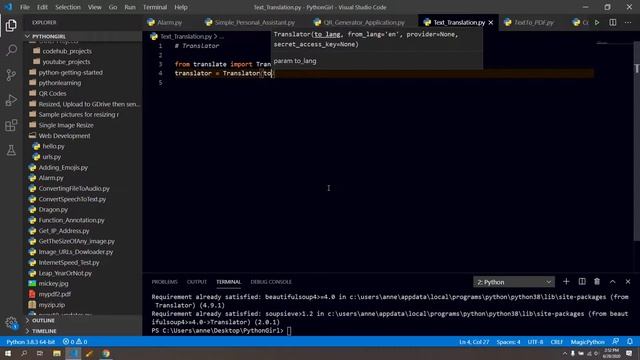640x360 pixels.
Task: Open Windows Task View
Action: point(40,353)
